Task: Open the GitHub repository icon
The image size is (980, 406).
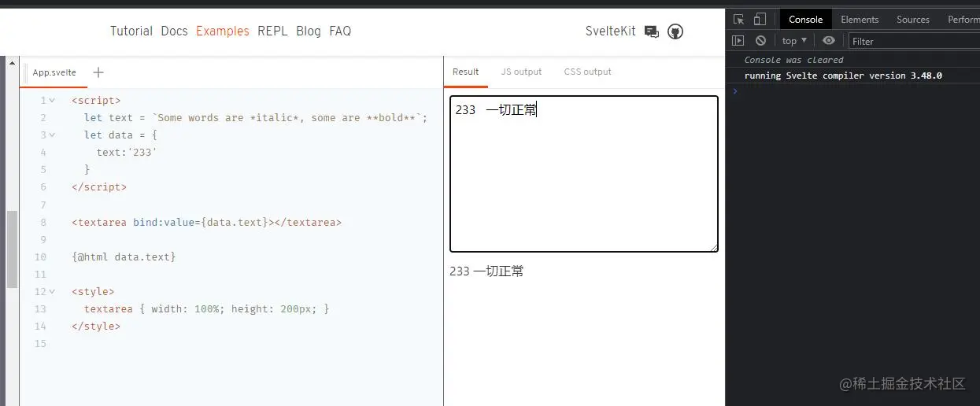Action: [675, 31]
